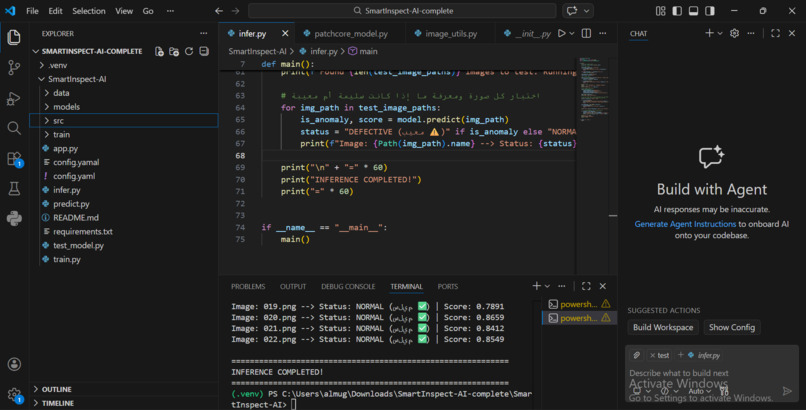The image size is (806, 410).
Task: Go forward in navigation history
Action: 235,11
